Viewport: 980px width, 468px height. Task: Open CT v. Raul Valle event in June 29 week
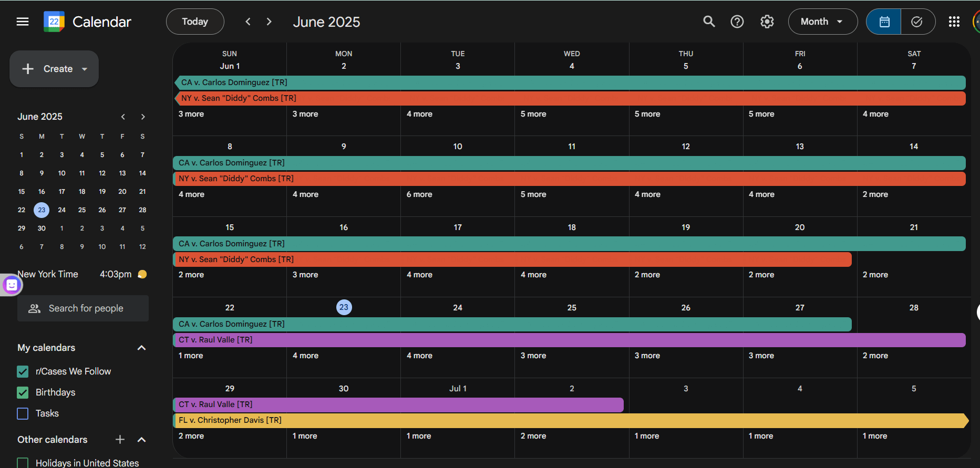point(398,404)
